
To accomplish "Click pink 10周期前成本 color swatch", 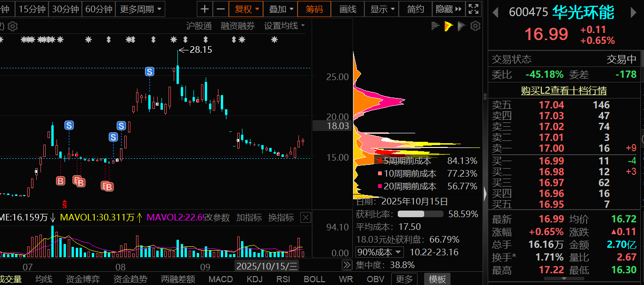I will click(x=380, y=174).
